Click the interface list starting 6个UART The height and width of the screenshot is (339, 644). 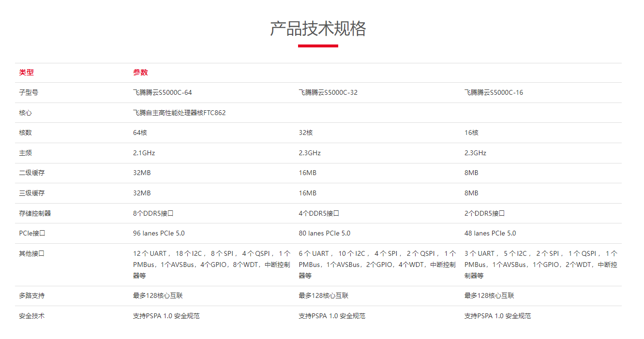(377, 265)
